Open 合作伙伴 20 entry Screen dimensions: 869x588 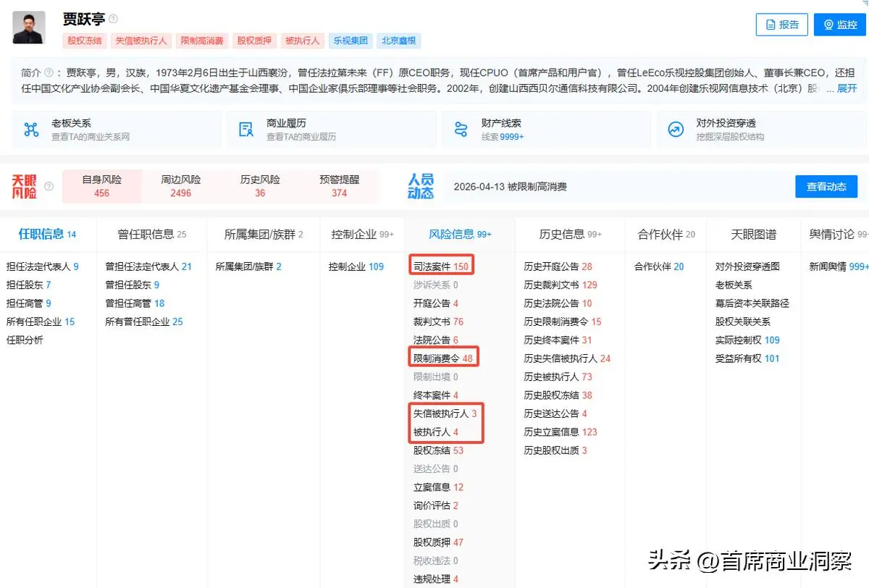click(x=659, y=266)
